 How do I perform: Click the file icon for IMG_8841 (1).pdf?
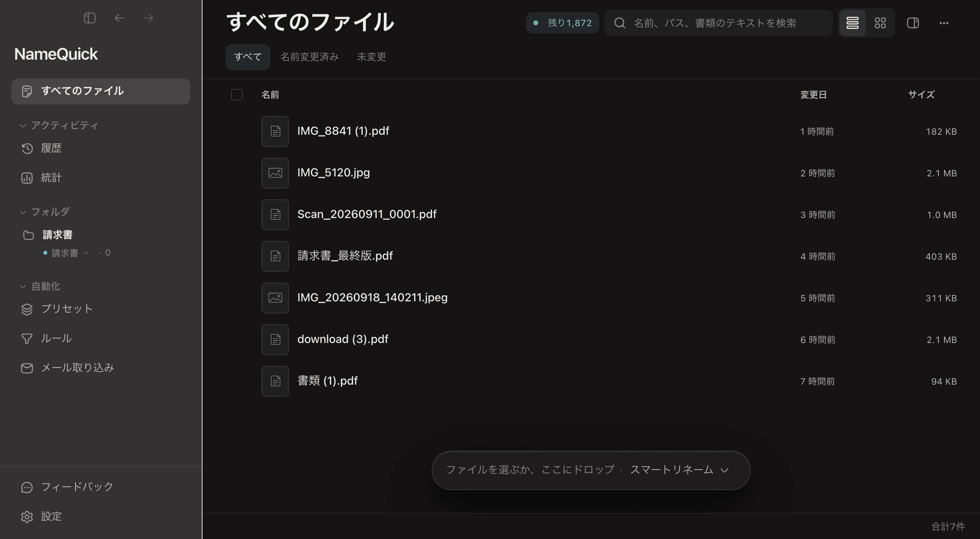[x=275, y=131]
